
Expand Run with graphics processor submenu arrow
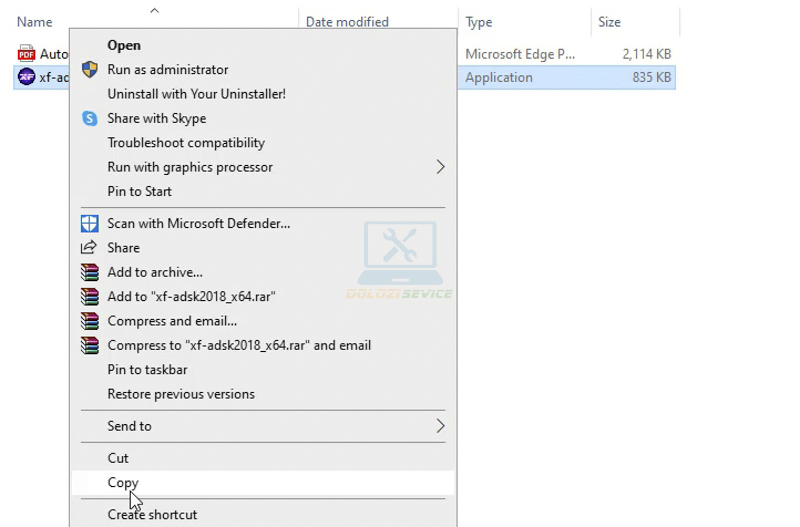point(440,167)
